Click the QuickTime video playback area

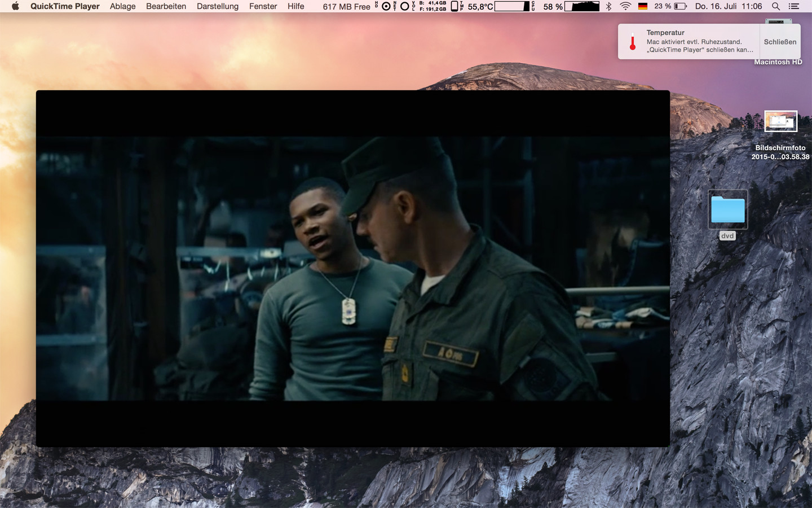353,269
